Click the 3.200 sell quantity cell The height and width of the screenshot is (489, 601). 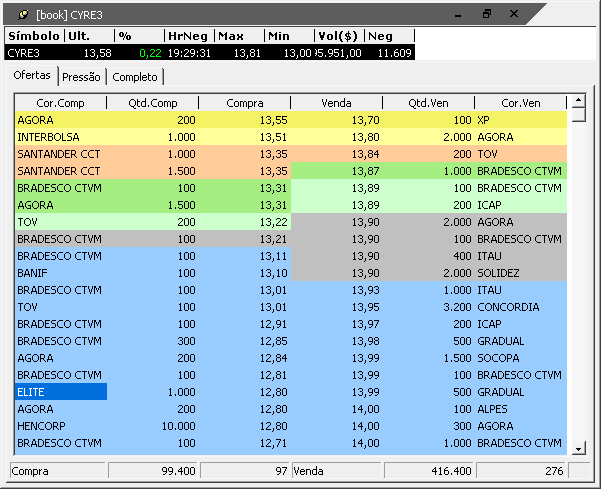(x=429, y=307)
